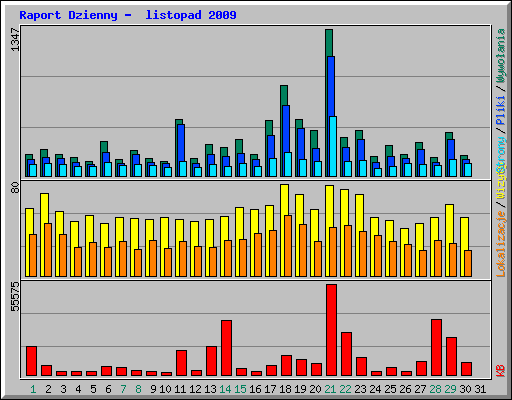Click the blue 'Pliki' legend label
This screenshot has width=512, height=400.
(501, 111)
